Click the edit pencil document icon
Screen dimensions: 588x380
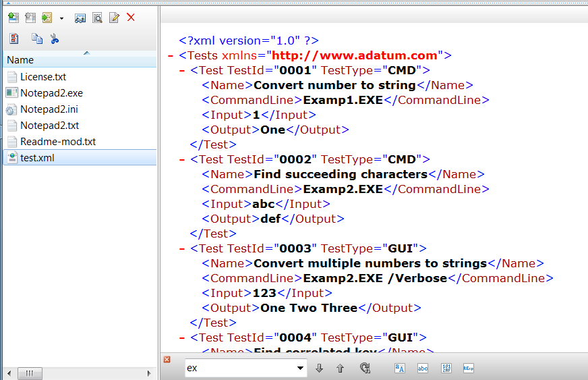click(x=114, y=18)
